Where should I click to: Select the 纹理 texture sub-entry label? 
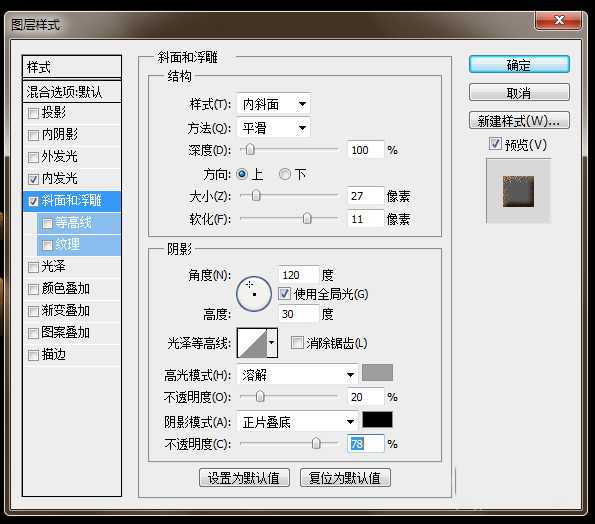point(68,245)
